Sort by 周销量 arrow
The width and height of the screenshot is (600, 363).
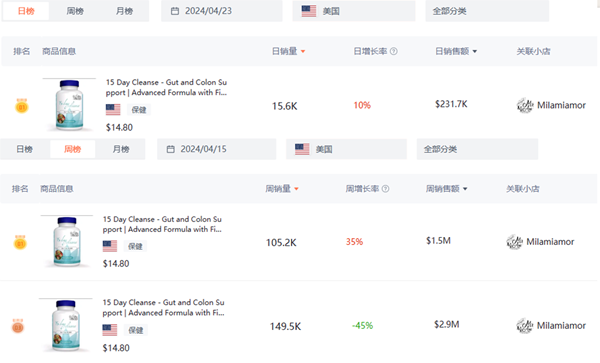[x=297, y=189]
